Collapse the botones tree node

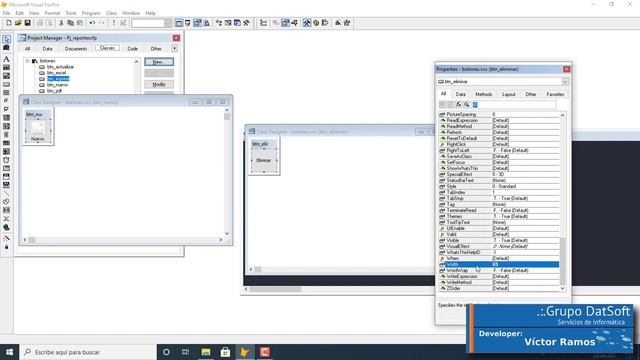27,61
